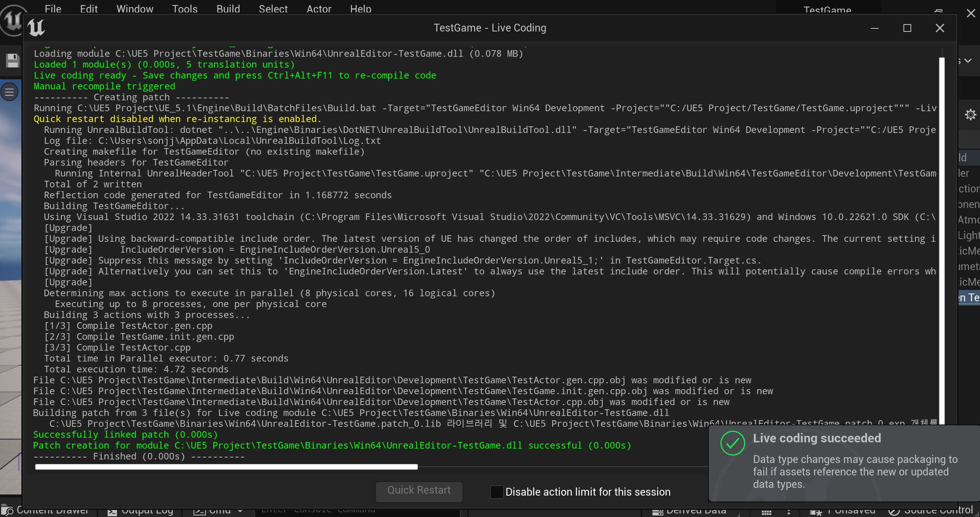Image resolution: width=980 pixels, height=517 pixels.
Task: Expand the chevron dropdown at top right
Action: [x=968, y=61]
